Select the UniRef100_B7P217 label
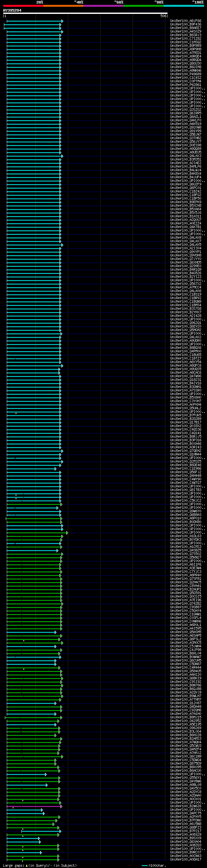Image resolution: width=207 pixels, height=868 pixels. (x=186, y=831)
